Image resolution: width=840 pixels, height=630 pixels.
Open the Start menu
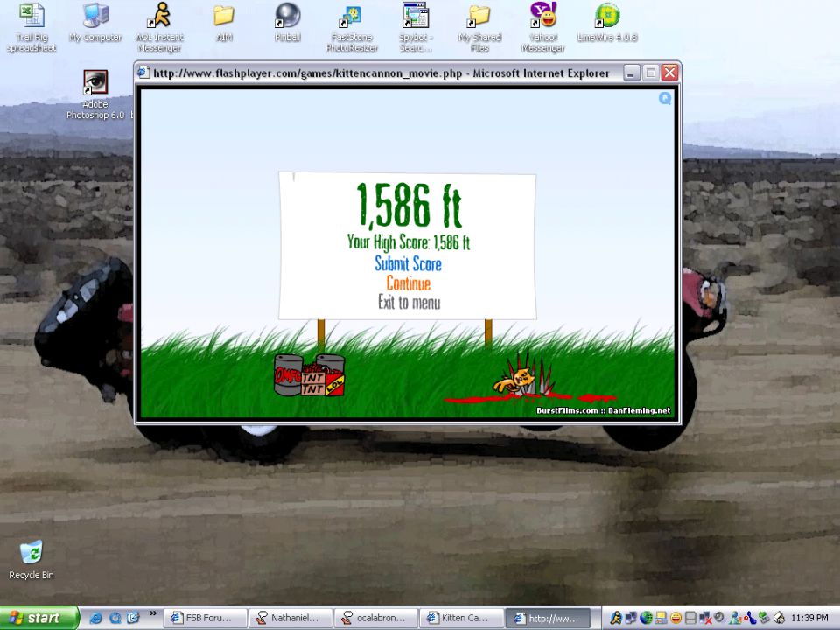click(x=39, y=618)
